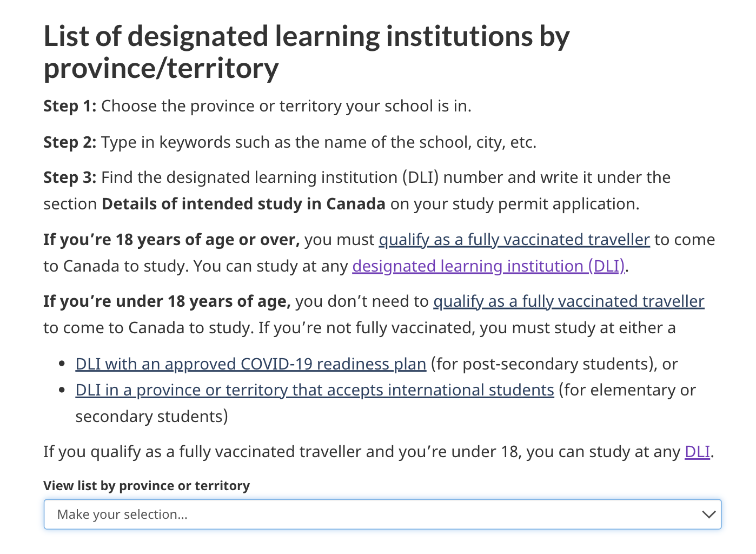Click bold 'If you're 18 years of age or over' text
Image resolution: width=756 pixels, height=554 pixels.
[171, 240]
